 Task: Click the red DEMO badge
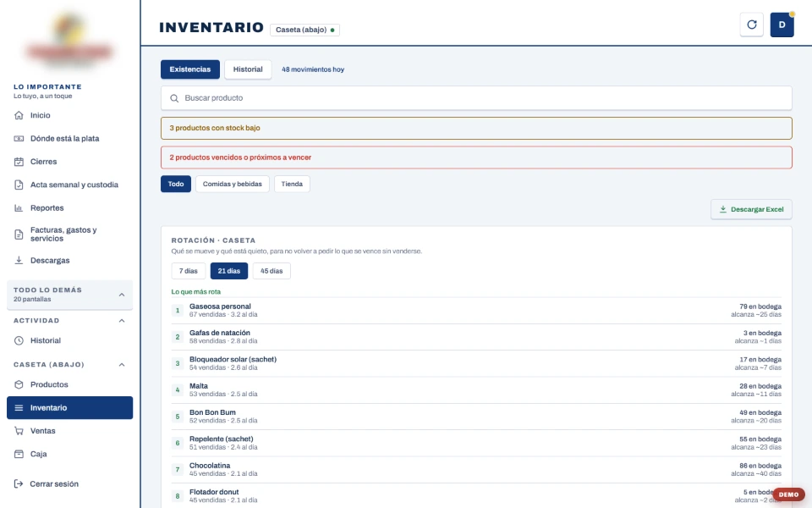tap(788, 494)
